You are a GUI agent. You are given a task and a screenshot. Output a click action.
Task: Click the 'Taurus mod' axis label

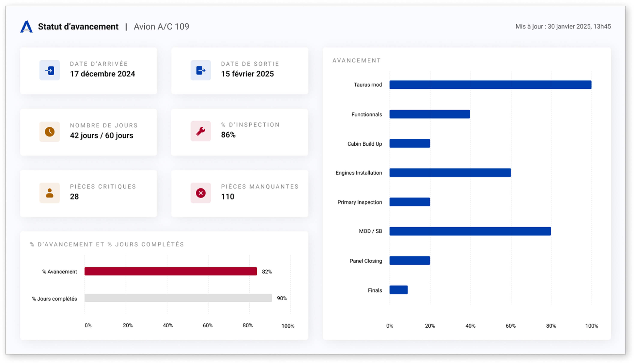[368, 85]
